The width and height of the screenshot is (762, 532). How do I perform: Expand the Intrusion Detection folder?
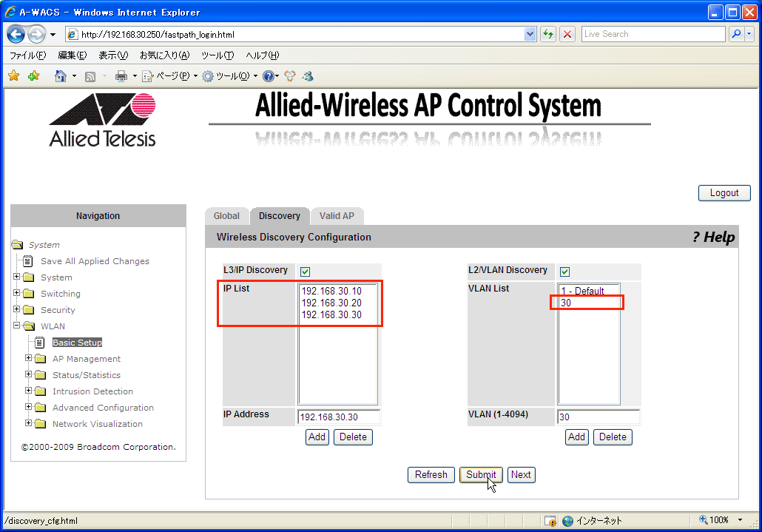(x=29, y=390)
